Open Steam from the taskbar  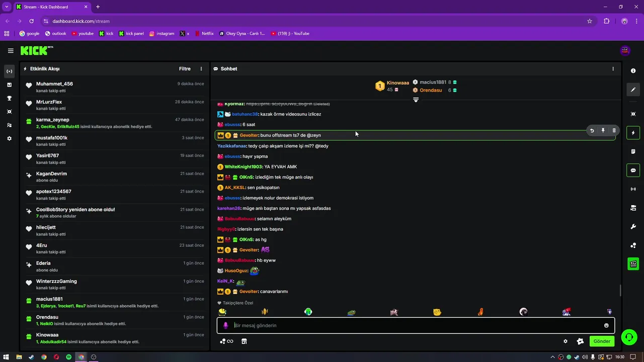(x=31, y=357)
